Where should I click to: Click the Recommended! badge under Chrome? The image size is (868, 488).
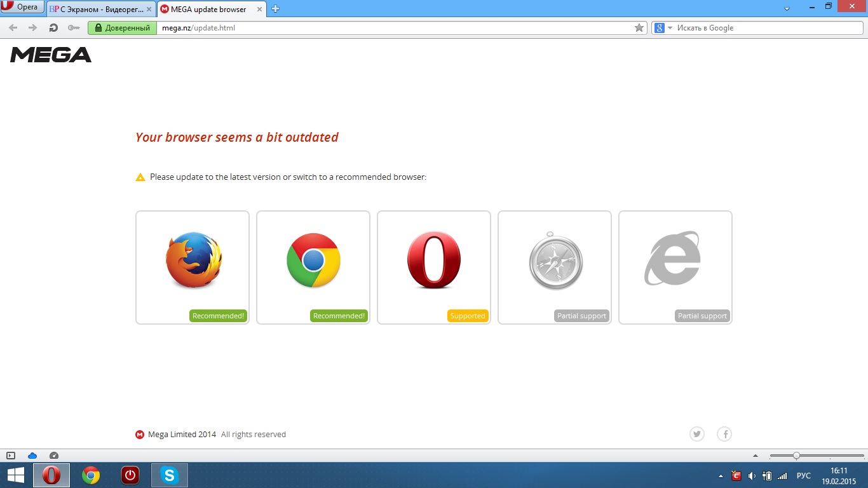(x=339, y=316)
